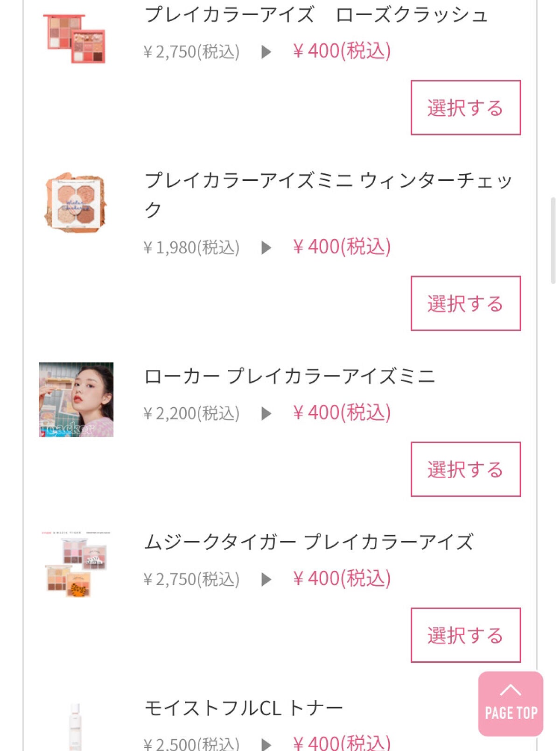This screenshot has height=751, width=560.
Task: Click ムジークタイガー discounted ¥400 price
Action: tap(342, 579)
